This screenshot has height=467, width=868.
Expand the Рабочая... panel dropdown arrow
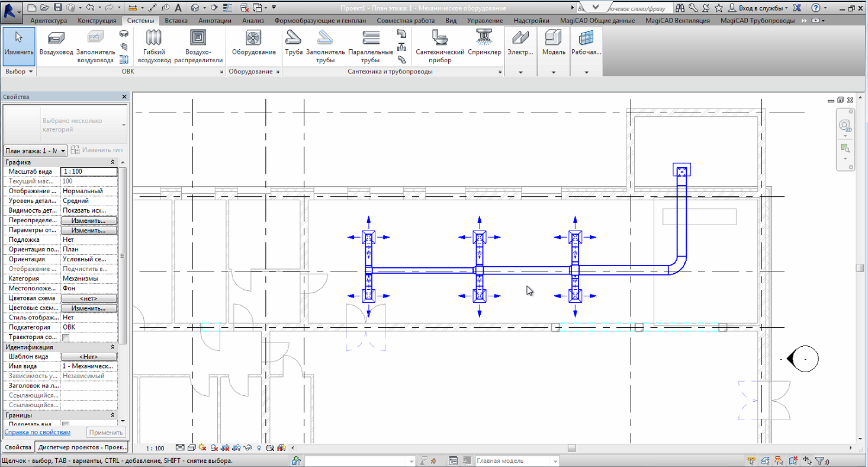(x=586, y=72)
